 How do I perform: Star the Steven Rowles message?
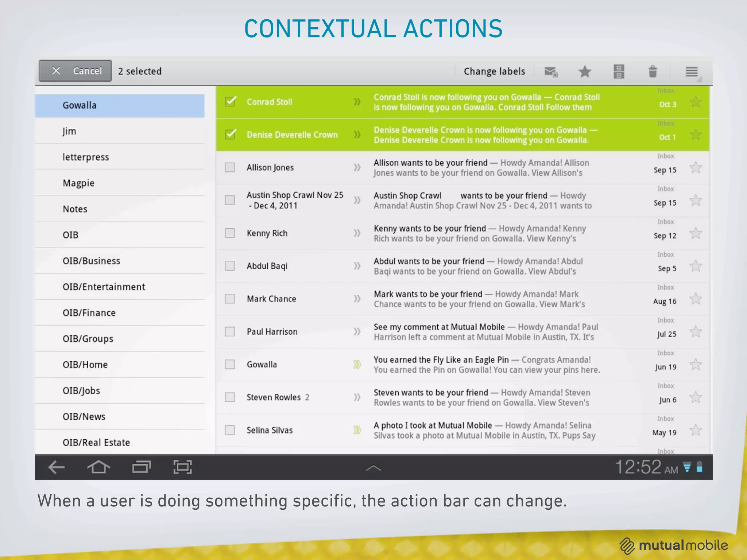[696, 397]
